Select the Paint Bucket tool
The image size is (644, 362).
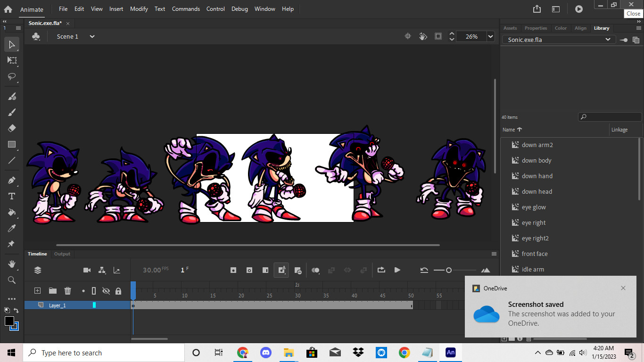tap(11, 212)
